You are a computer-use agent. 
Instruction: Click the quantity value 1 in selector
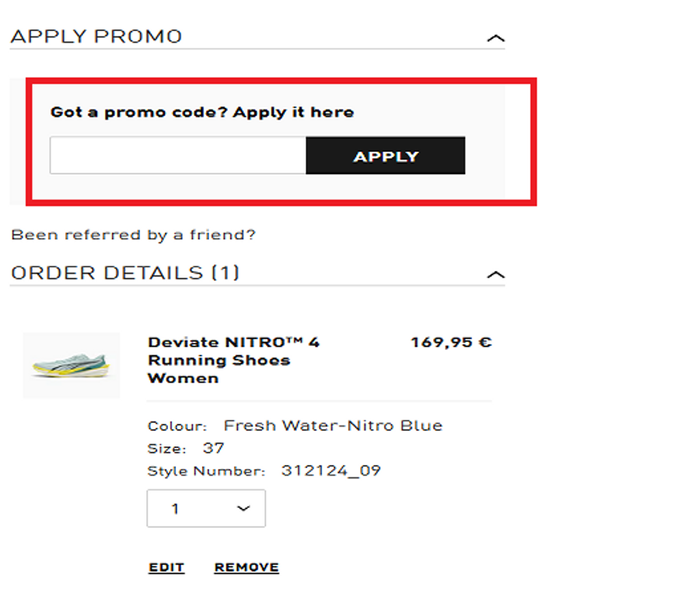pyautogui.click(x=176, y=509)
